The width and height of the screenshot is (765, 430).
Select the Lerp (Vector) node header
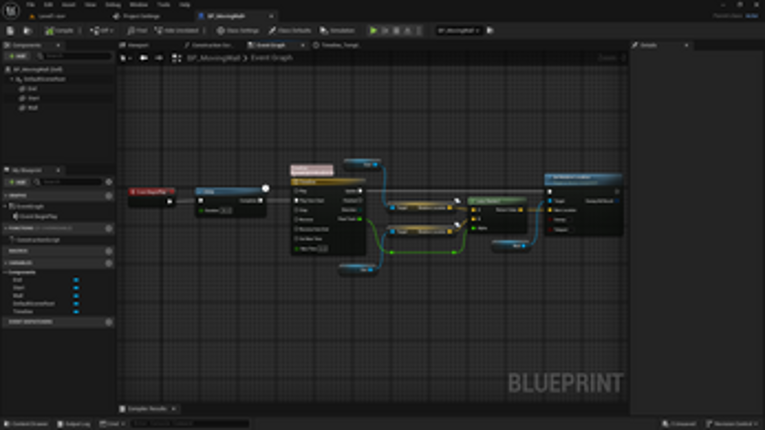coord(496,201)
